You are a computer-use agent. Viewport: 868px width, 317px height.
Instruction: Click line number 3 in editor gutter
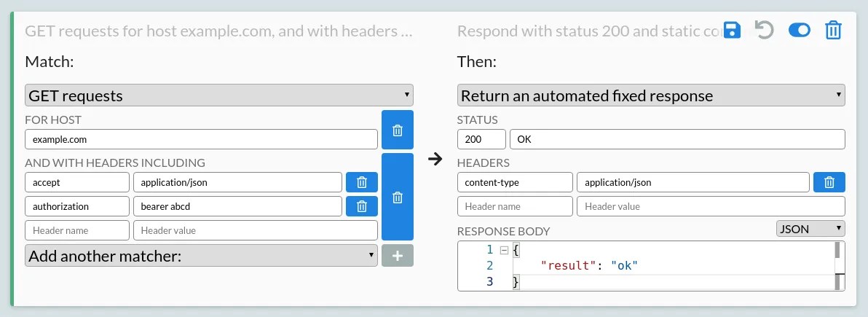489,282
